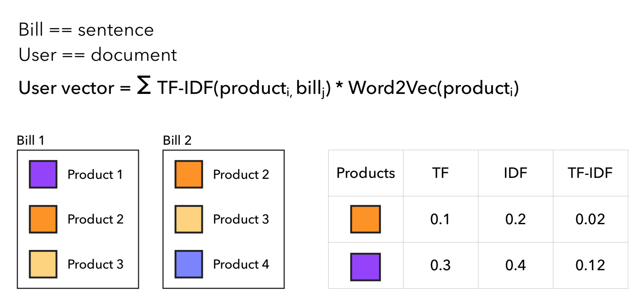
Task: Click the pale yellow Product 3 swatch in Bill 1
Action: 43,264
